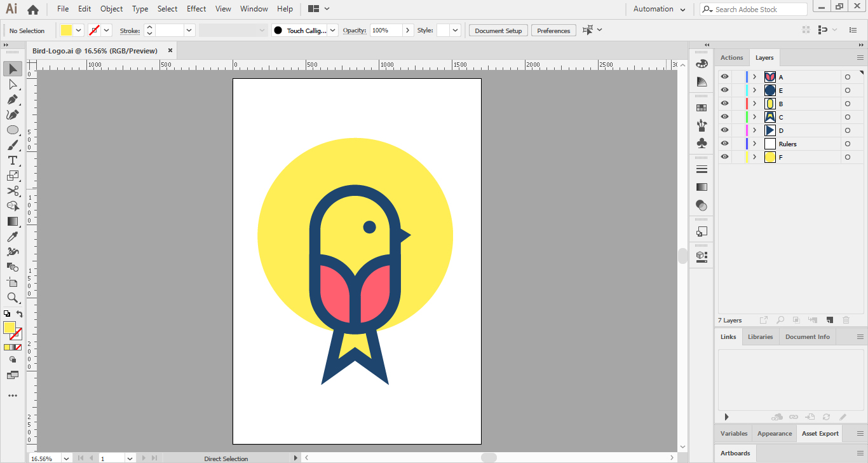Change screen mode in toolbar
Screen dimensions: 868x463
[13, 375]
